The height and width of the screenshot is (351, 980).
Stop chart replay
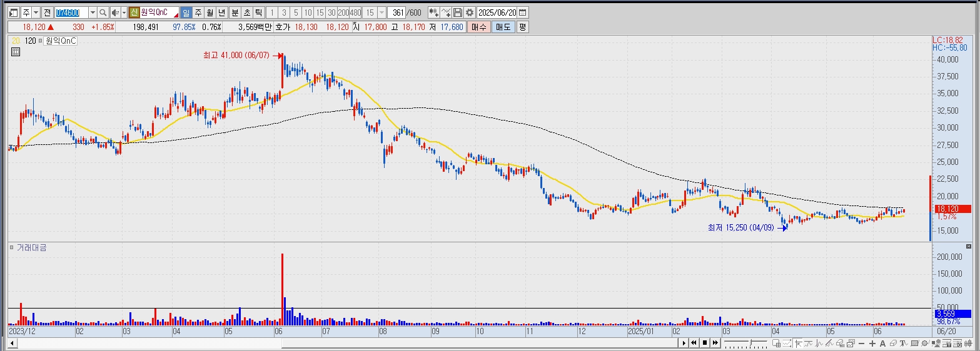click(x=705, y=343)
